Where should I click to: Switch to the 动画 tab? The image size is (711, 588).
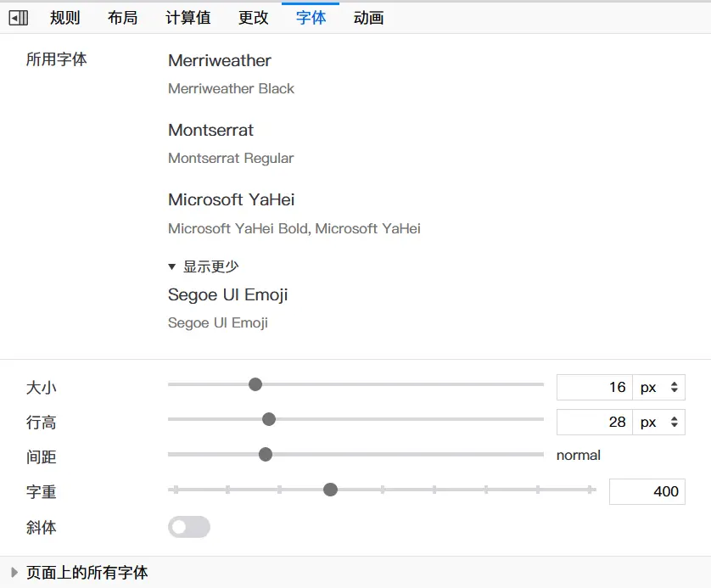pyautogui.click(x=368, y=18)
